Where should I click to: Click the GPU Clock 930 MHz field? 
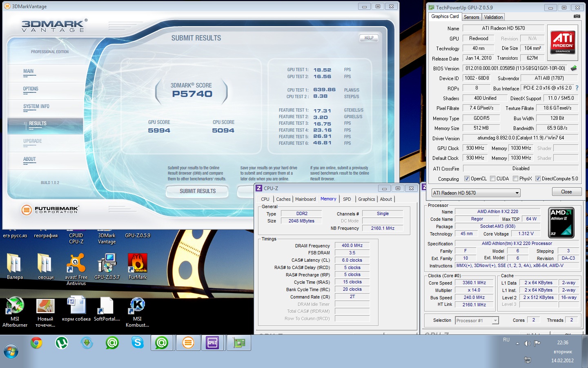475,148
